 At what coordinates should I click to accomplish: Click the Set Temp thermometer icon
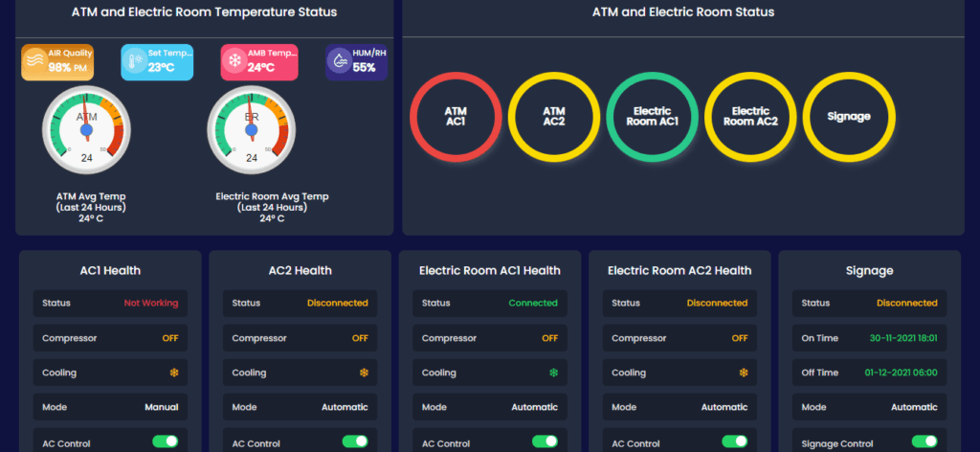(x=135, y=62)
